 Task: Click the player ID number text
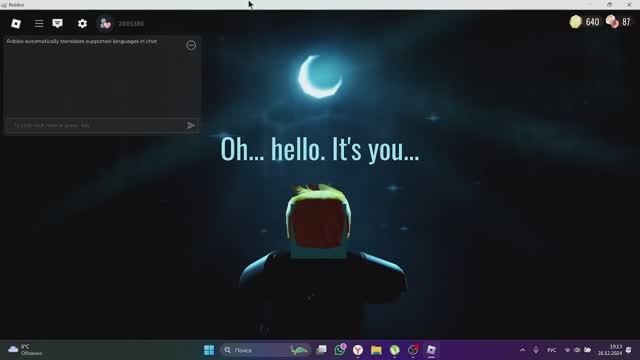131,24
